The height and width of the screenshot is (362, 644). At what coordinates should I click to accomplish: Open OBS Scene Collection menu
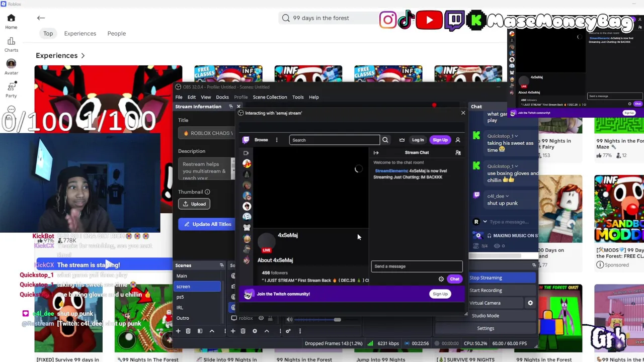(270, 97)
